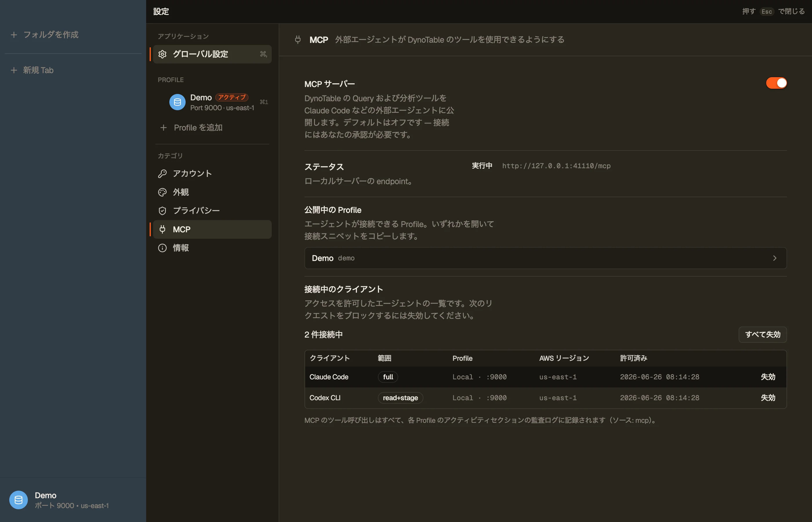Click the key icon for アカウント

(162, 173)
